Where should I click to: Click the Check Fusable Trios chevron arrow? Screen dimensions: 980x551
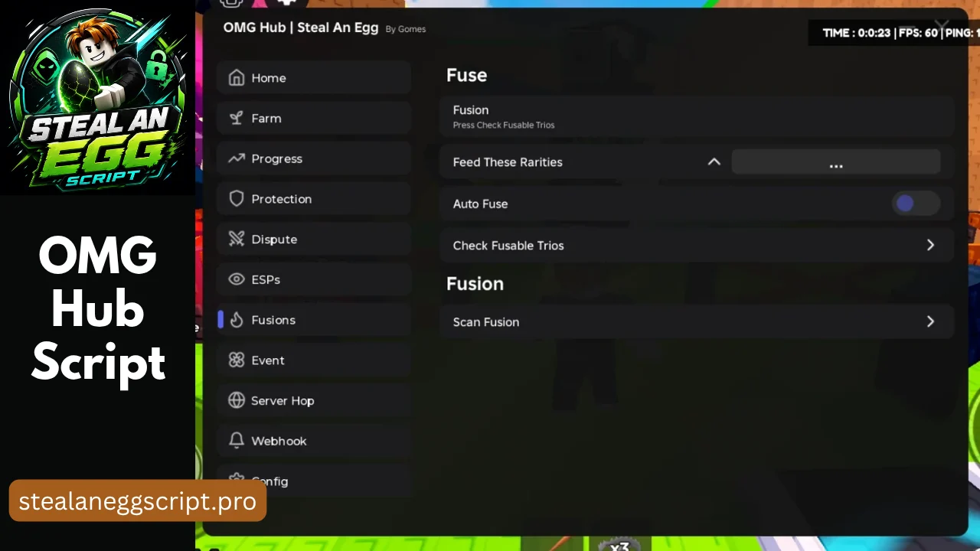point(930,245)
